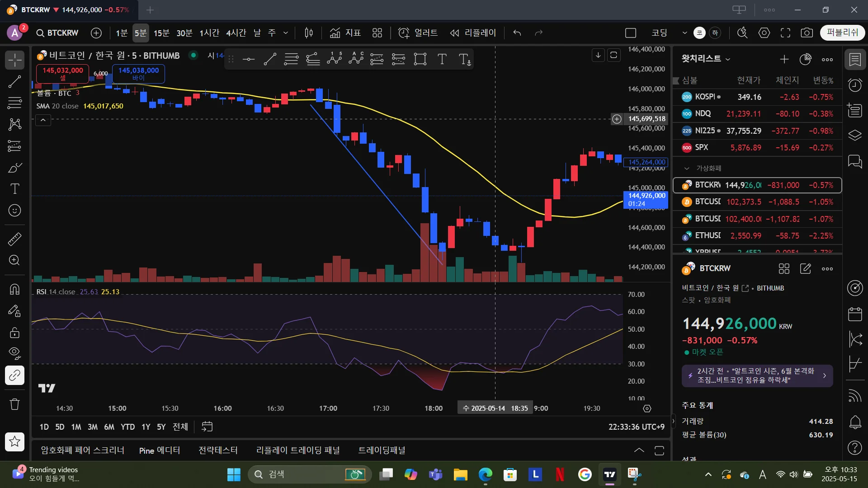The image size is (868, 488).
Task: Select the 15분 timeframe
Action: pos(161,33)
